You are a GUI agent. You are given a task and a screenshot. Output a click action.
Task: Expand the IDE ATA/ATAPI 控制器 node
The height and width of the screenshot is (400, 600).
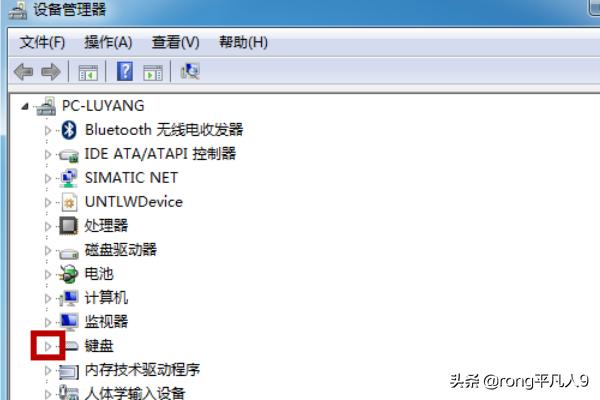(46, 154)
